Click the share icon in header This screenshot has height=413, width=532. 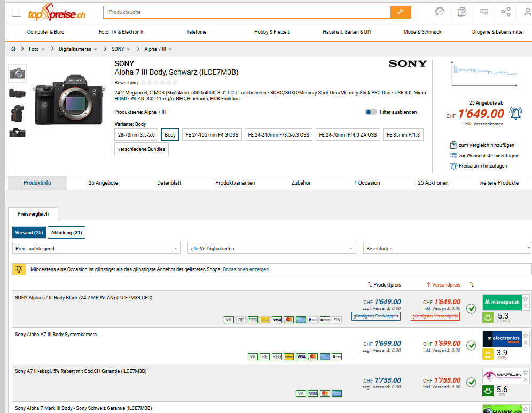(505, 12)
